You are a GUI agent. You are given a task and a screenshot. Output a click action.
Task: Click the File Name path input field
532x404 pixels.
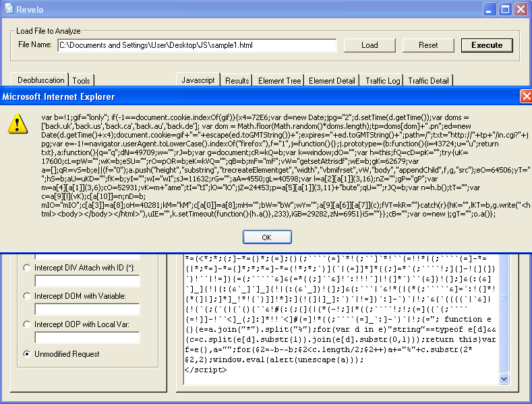click(196, 45)
